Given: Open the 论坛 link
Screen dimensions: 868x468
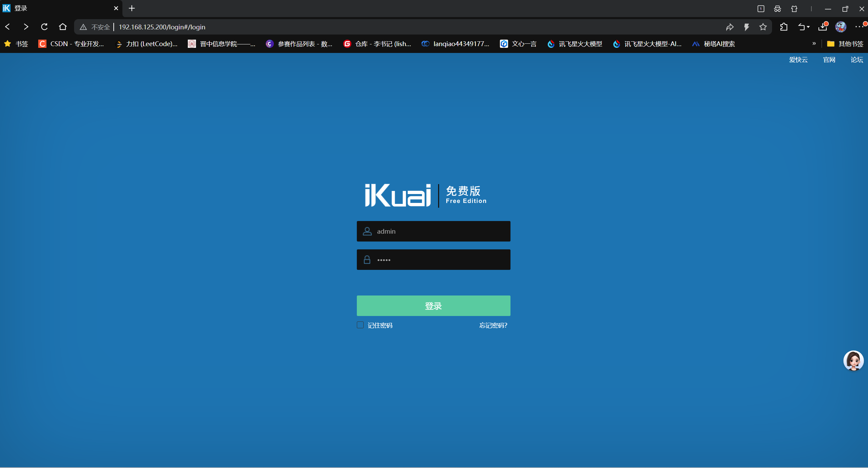Looking at the screenshot, I should click(x=857, y=60).
